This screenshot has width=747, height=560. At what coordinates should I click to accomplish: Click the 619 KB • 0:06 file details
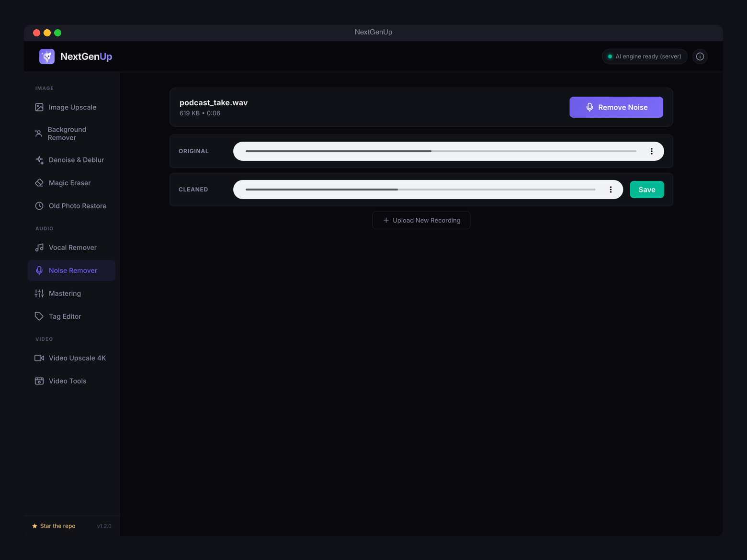pos(200,113)
